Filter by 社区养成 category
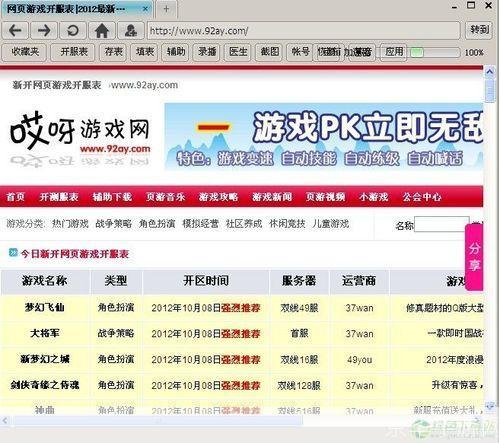 pyautogui.click(x=244, y=223)
